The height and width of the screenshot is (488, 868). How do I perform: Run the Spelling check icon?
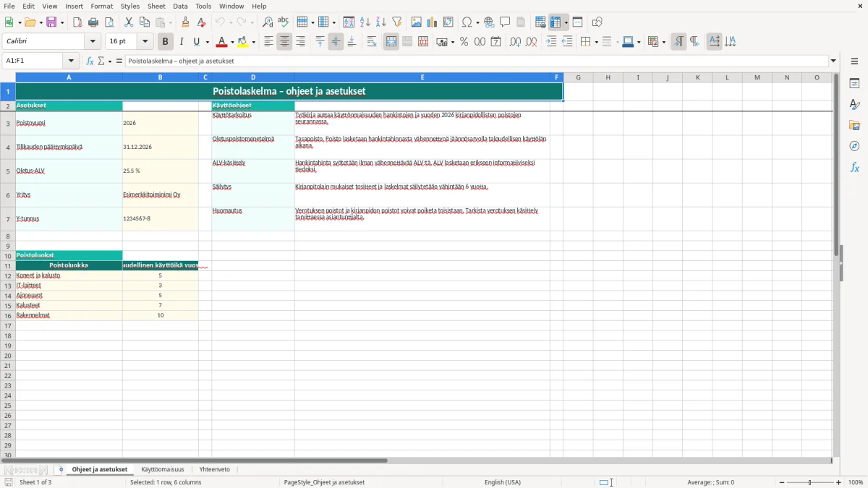(283, 22)
